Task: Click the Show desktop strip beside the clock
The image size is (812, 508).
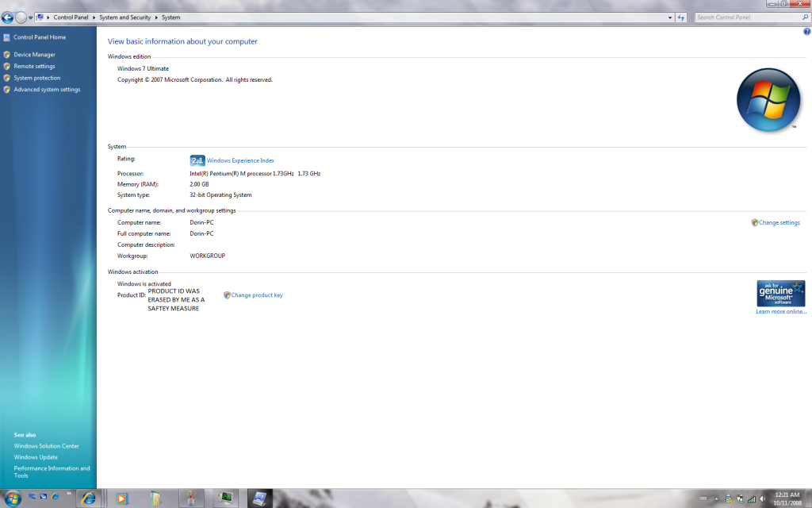Action: coord(808,498)
